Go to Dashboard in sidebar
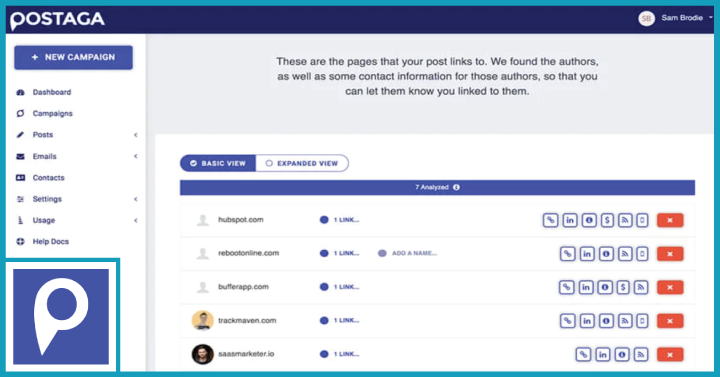Viewport: 720px width, 377px height. click(x=51, y=92)
